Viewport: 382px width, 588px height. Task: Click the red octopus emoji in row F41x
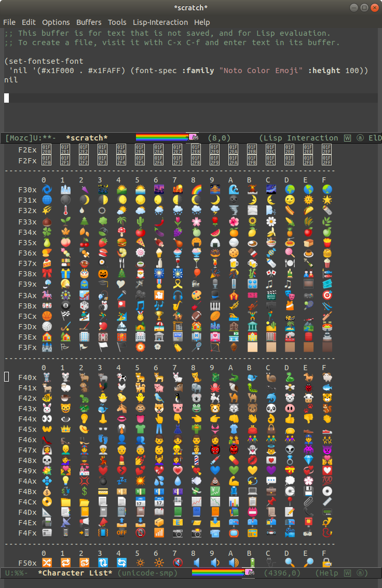pos(215,388)
